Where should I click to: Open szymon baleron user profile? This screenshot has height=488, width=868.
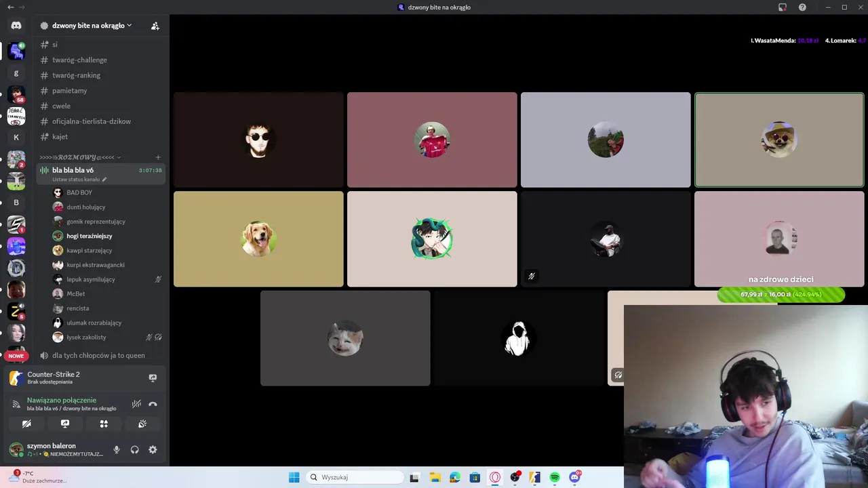pyautogui.click(x=56, y=449)
